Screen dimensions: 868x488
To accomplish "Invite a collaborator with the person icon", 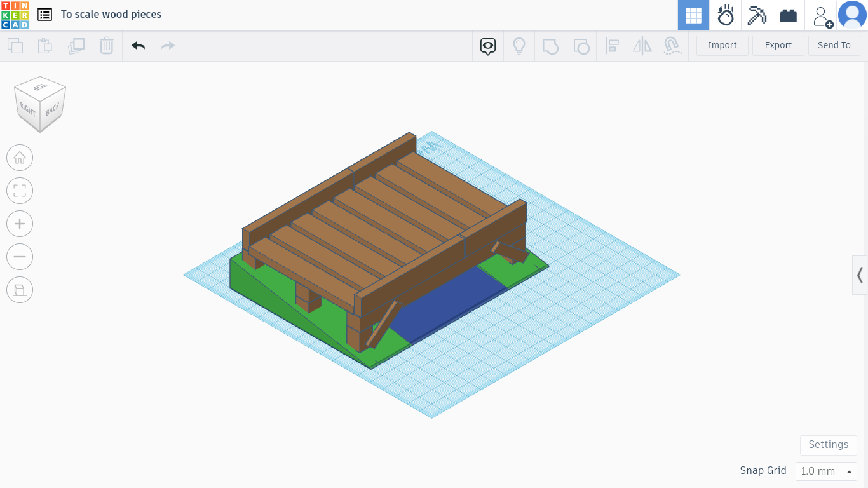I will [821, 15].
